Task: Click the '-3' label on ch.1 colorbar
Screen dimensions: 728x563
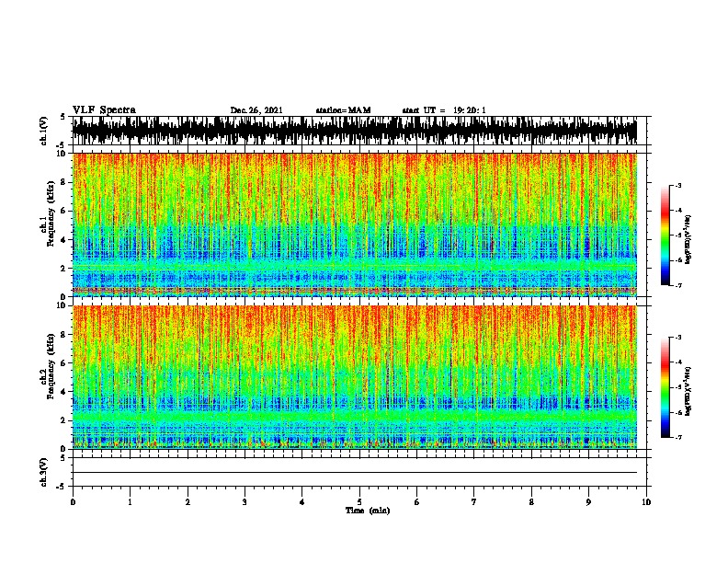Action: pos(678,186)
